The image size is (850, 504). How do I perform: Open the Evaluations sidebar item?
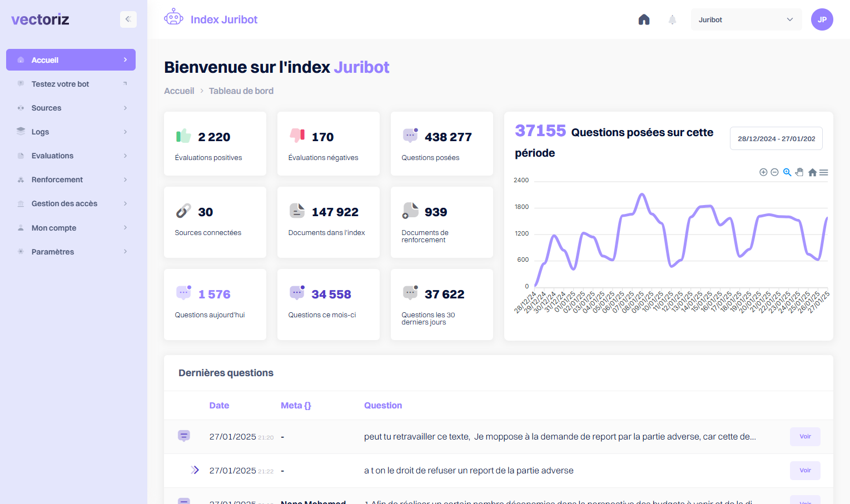(71, 156)
